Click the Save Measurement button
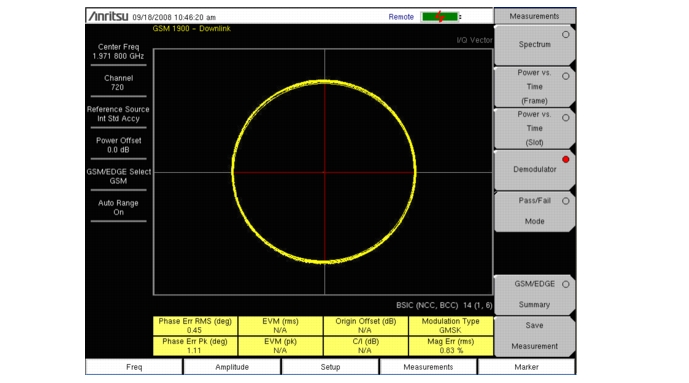 pos(534,336)
